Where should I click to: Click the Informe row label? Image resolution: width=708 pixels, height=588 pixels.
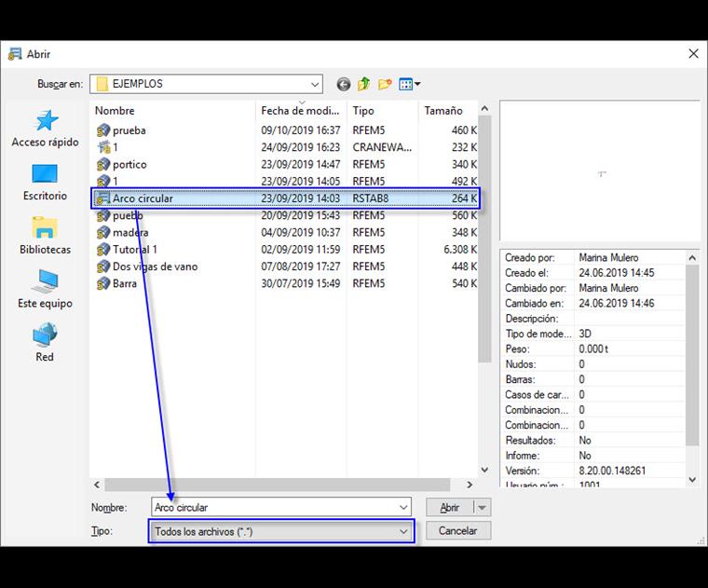pos(523,456)
